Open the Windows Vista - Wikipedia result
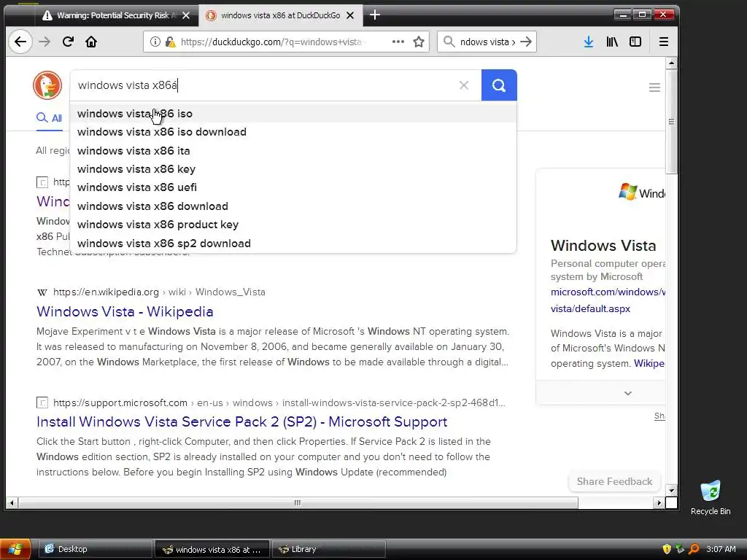The height and width of the screenshot is (560, 747). click(125, 311)
